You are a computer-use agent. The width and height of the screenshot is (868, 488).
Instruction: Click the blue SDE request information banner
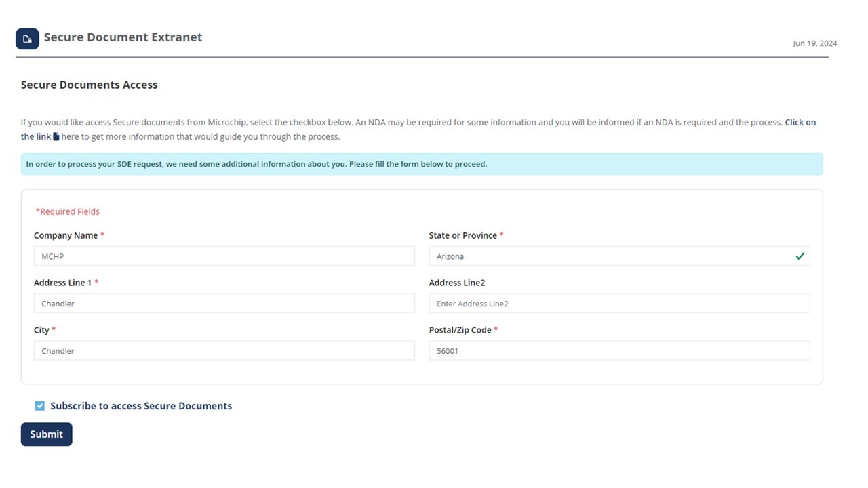(x=422, y=163)
